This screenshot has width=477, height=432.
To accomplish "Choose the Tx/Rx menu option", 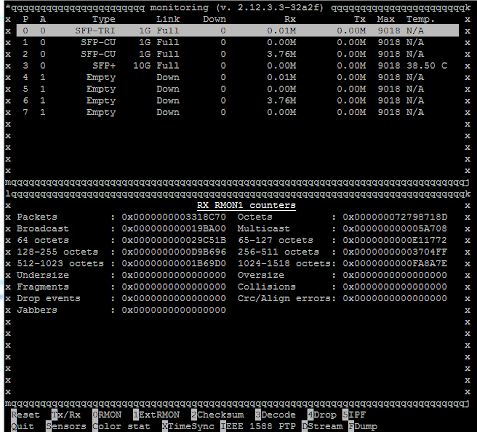I will tap(66, 415).
